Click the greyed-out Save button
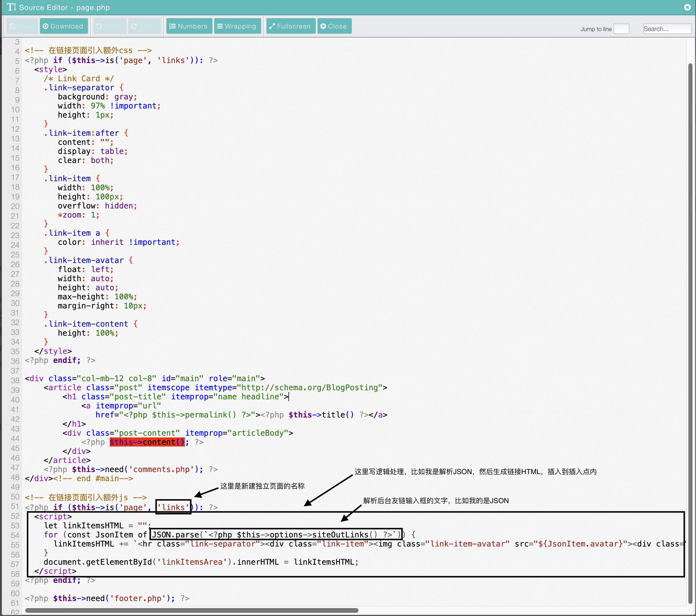The image size is (696, 616). (x=22, y=26)
